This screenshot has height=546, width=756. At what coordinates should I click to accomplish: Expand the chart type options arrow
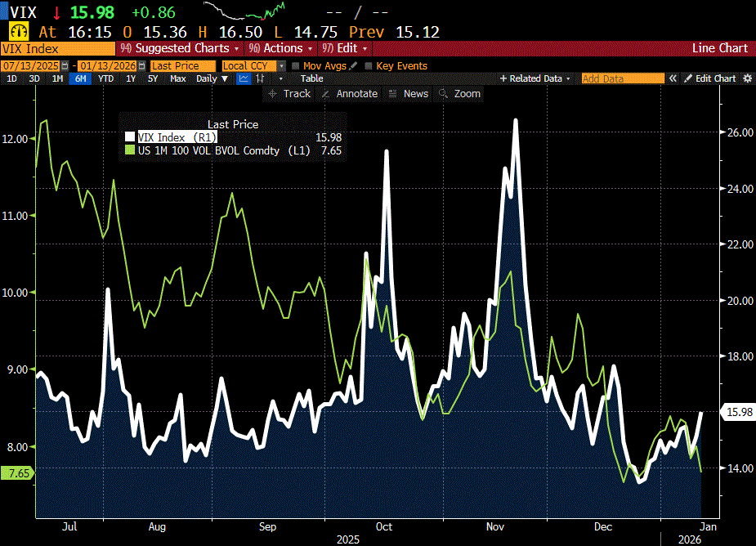(x=280, y=78)
